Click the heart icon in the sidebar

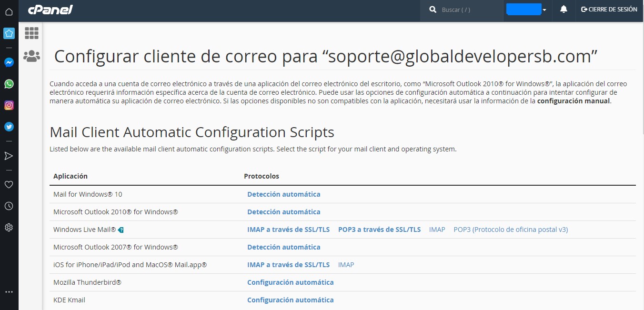coord(9,185)
